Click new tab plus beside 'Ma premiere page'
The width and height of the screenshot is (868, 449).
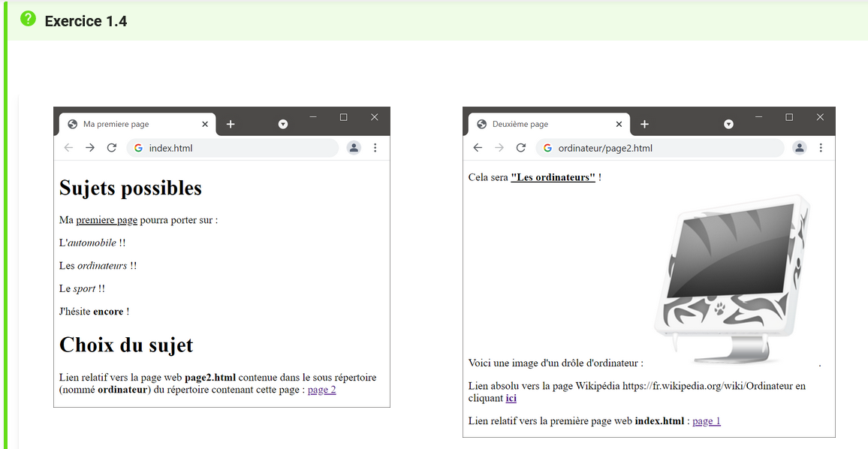(231, 125)
